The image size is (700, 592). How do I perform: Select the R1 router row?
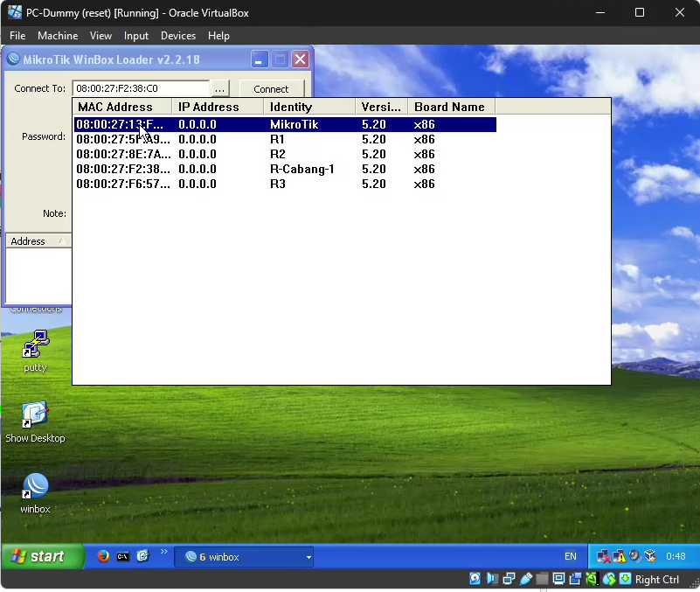click(285, 139)
